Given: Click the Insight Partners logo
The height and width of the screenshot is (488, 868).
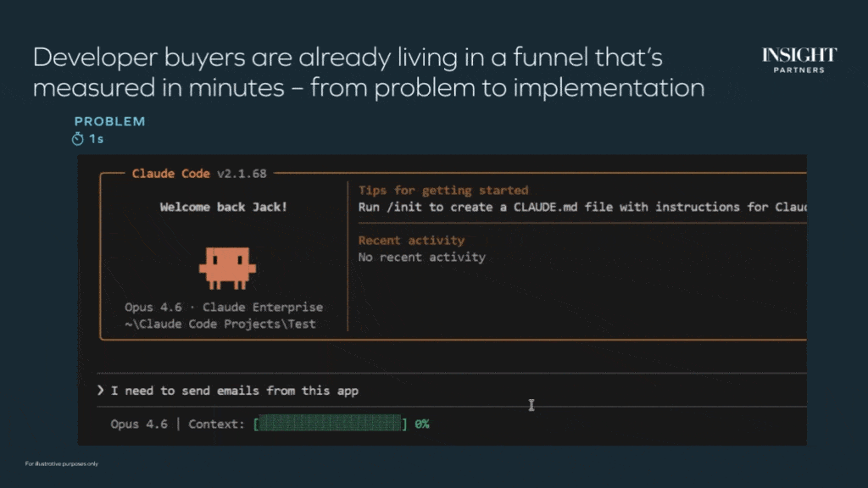Looking at the screenshot, I should tap(798, 60).
